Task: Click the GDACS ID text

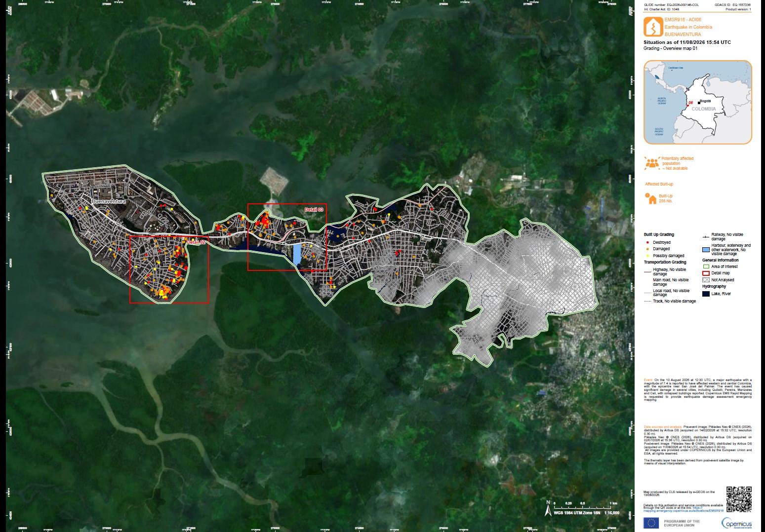Action: point(733,4)
